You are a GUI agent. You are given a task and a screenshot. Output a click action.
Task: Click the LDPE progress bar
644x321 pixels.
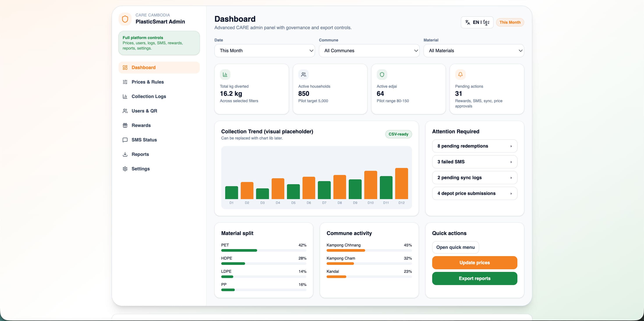tap(264, 277)
